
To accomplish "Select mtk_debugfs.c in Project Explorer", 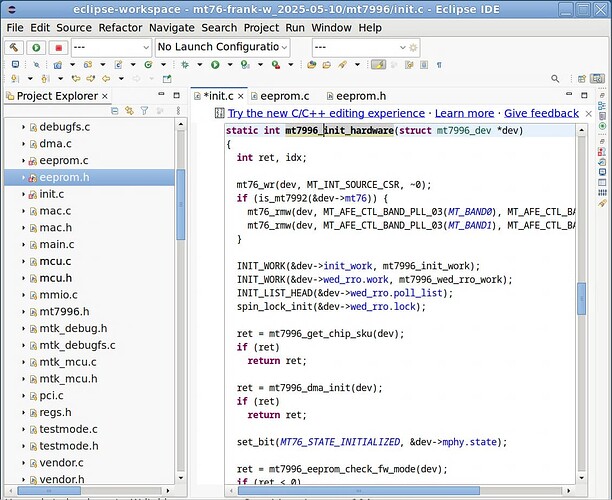I will pos(77,345).
